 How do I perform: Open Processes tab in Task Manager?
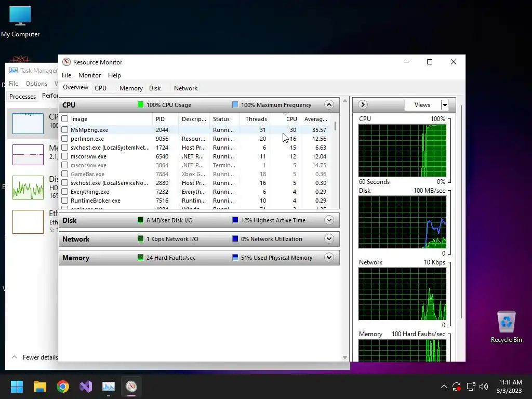[x=22, y=96]
